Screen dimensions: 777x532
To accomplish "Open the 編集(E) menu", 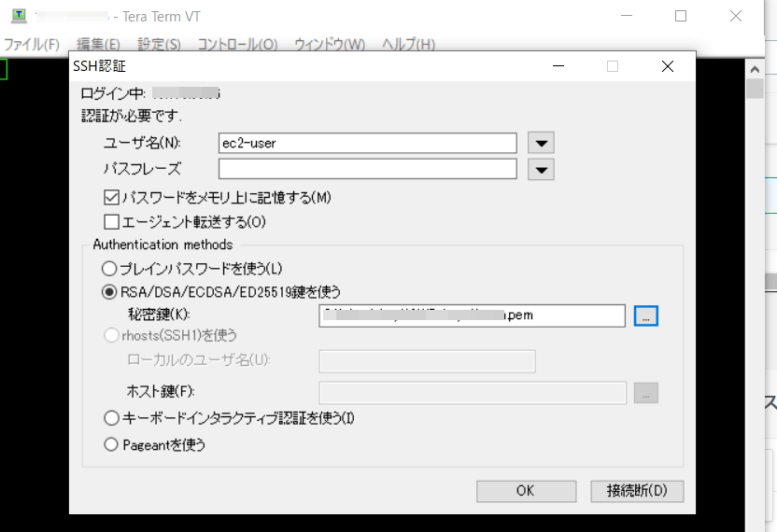I will (x=99, y=45).
